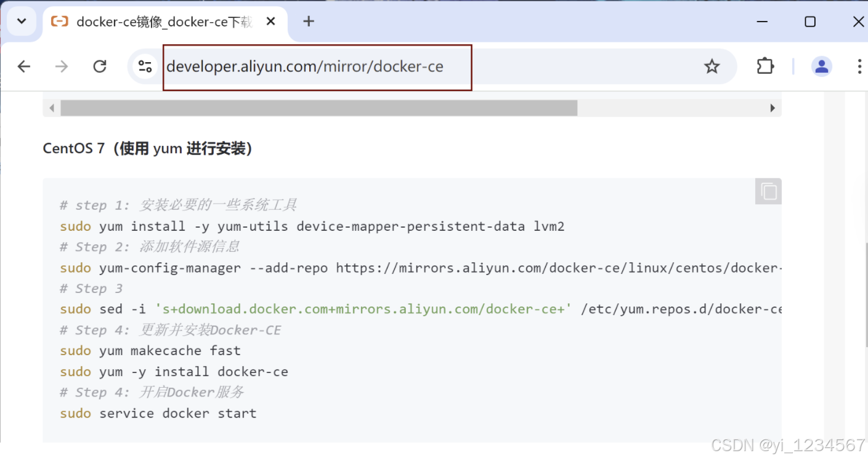The height and width of the screenshot is (461, 868).
Task: Click the developer.aliyun.com address bar URL
Action: click(305, 66)
